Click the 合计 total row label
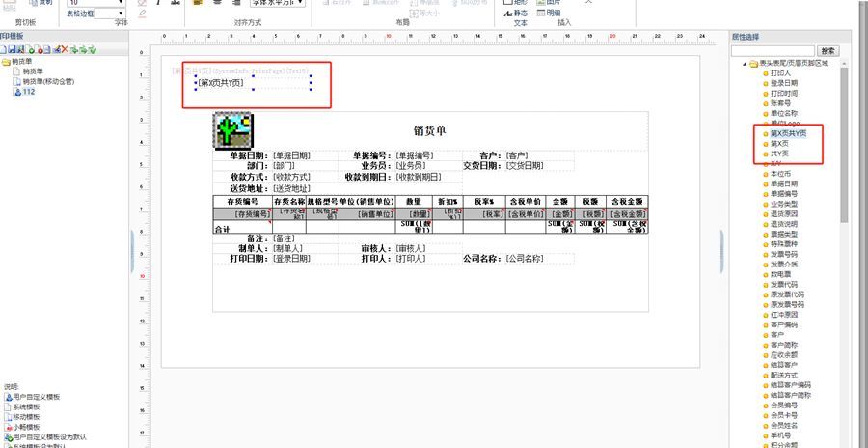 222,229
